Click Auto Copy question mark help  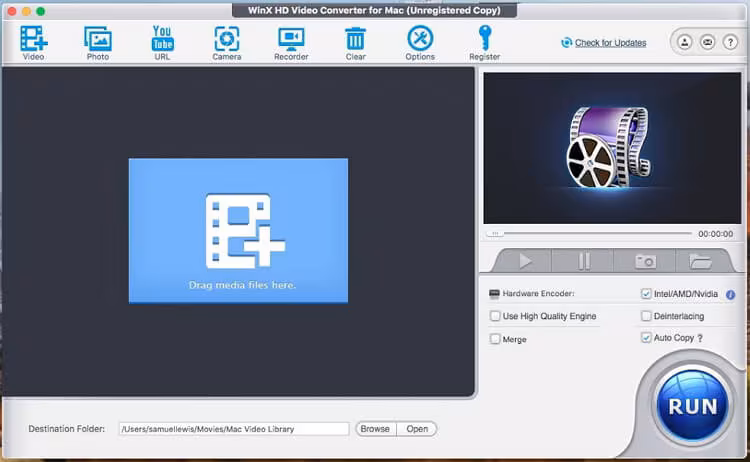point(700,338)
